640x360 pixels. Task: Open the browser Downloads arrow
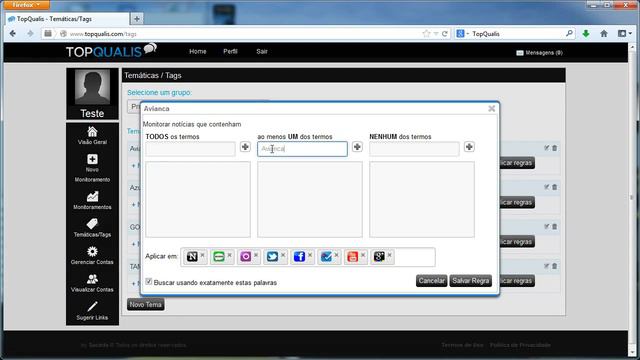586,33
